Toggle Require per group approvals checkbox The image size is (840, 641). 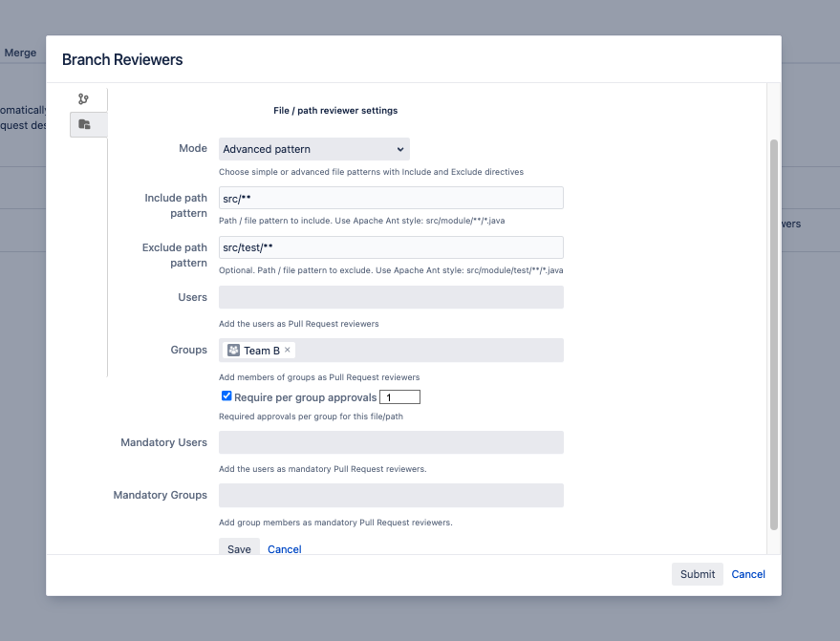click(x=226, y=396)
